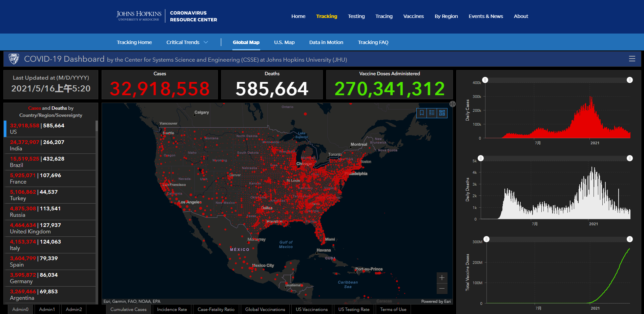Click the Daily Deaths left range handle

click(x=481, y=158)
